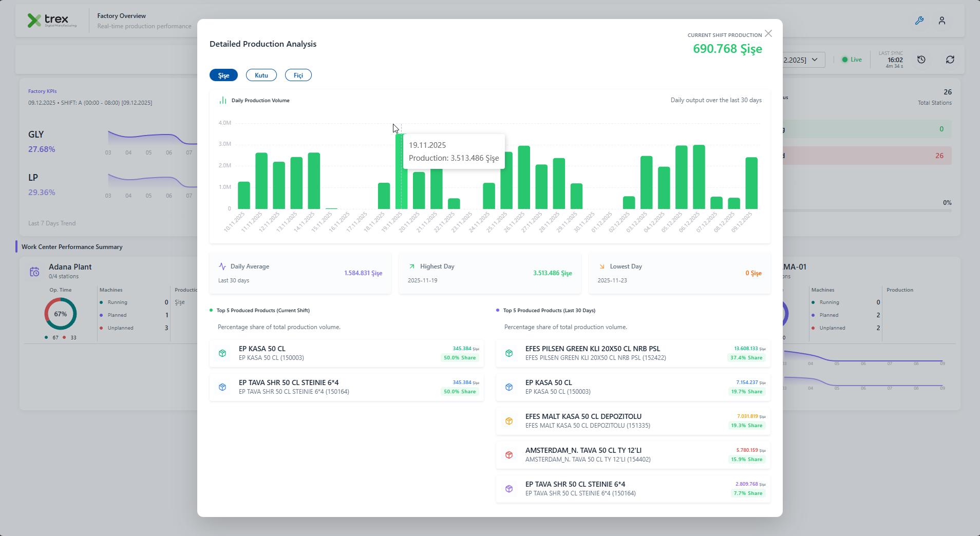Click the AMSTERDAM_N red box icon

click(509, 455)
